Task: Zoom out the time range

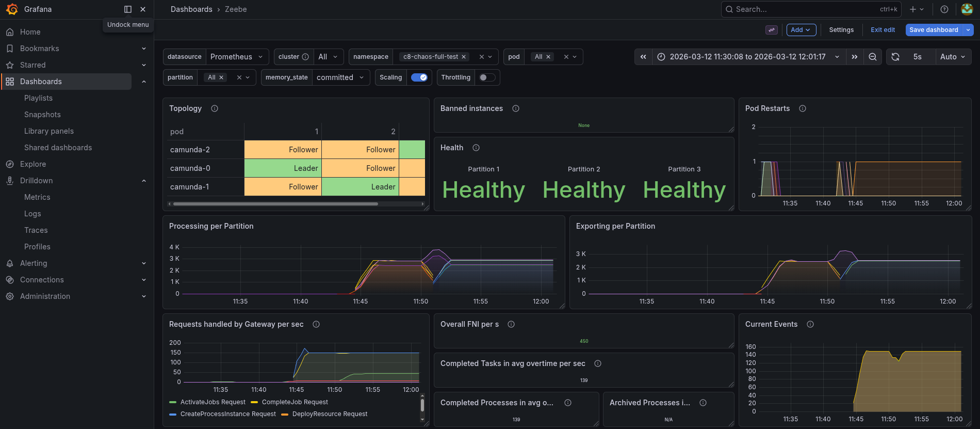Action: click(x=873, y=57)
